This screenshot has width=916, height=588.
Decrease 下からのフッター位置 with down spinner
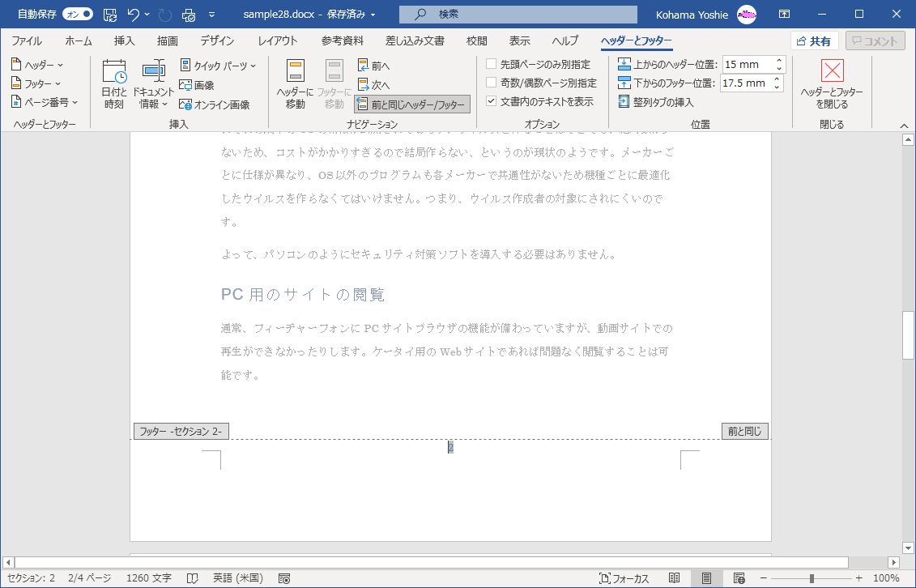pos(777,87)
